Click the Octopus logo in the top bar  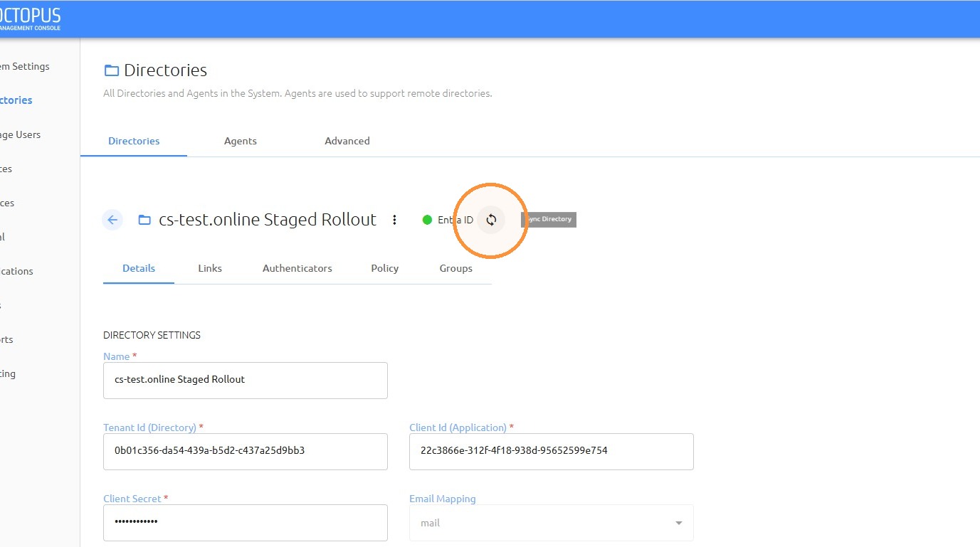[31, 18]
